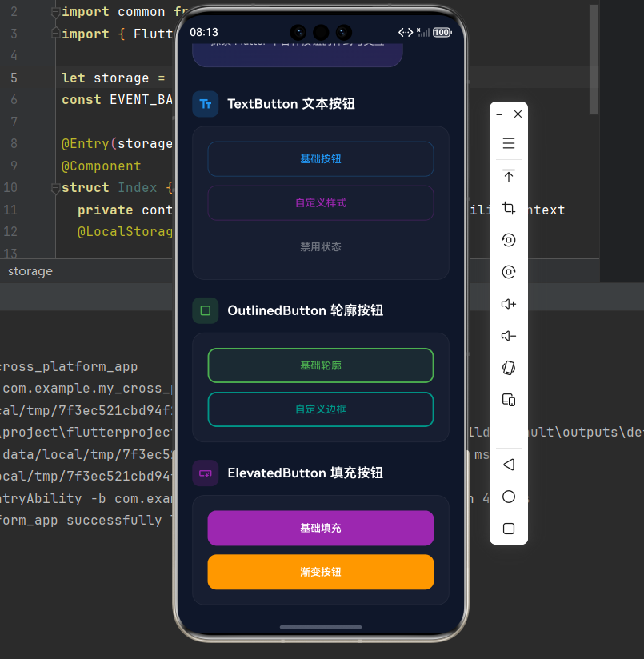
Task: Click the @Entry(storage decorator text
Action: [118, 144]
